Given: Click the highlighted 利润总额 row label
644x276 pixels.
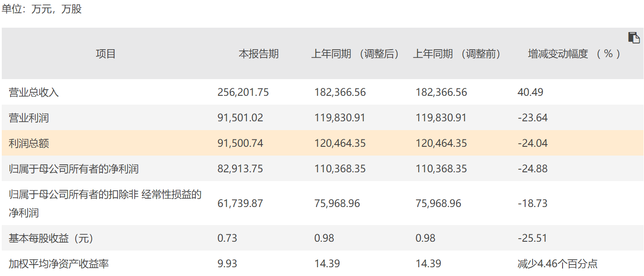Looking at the screenshot, I should coord(29,143).
